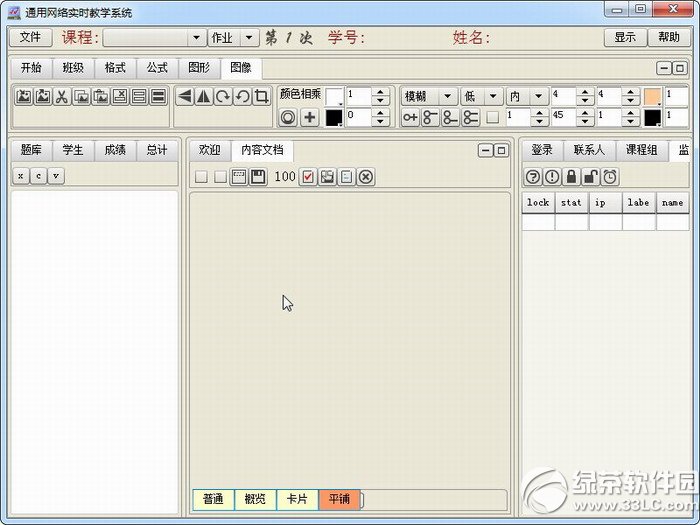The height and width of the screenshot is (525, 700).
Task: Increase the first 4 value next to 内 dropdown
Action: click(585, 92)
